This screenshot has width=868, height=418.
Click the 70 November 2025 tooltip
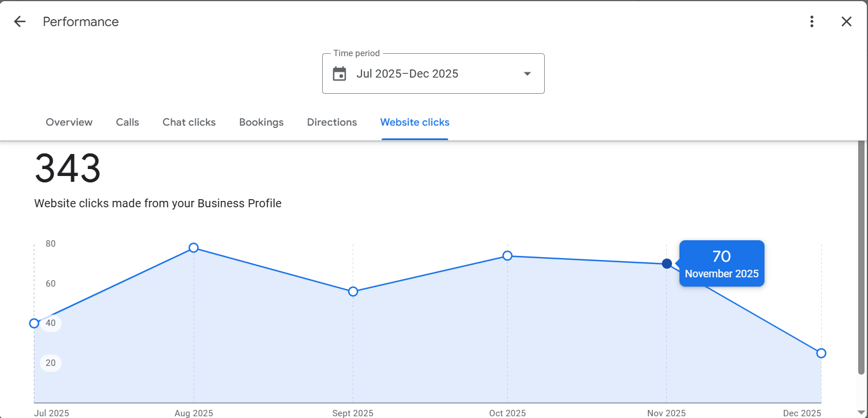[722, 263]
